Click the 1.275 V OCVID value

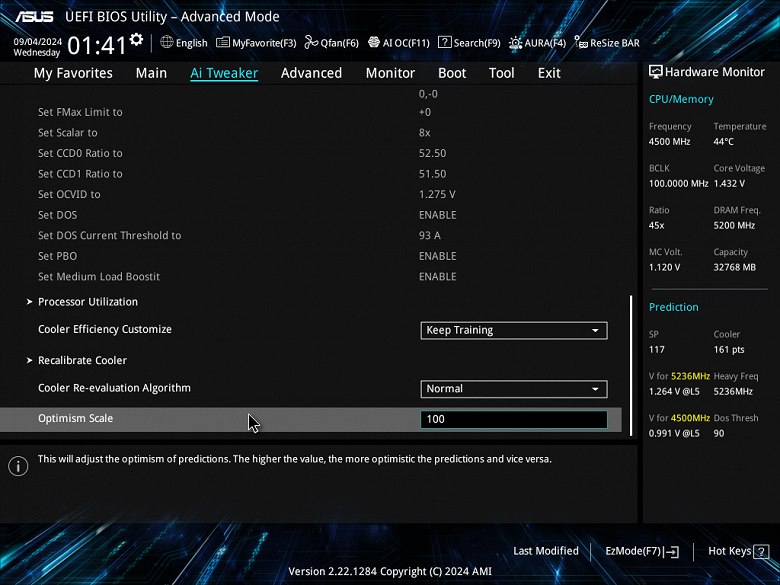(437, 195)
